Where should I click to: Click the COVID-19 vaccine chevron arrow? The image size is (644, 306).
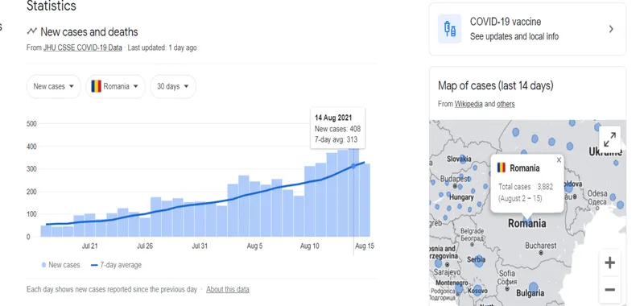611,29
